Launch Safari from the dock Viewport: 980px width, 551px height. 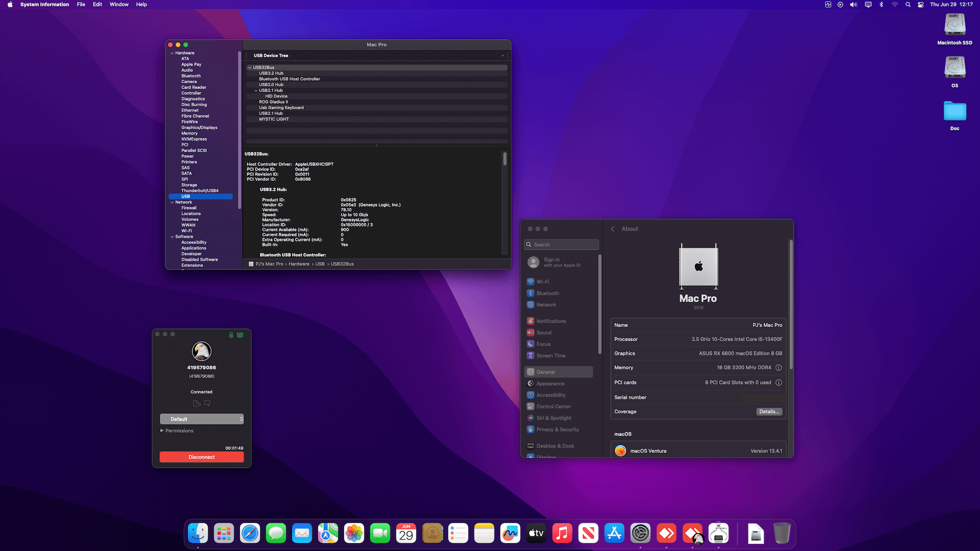coord(250,534)
